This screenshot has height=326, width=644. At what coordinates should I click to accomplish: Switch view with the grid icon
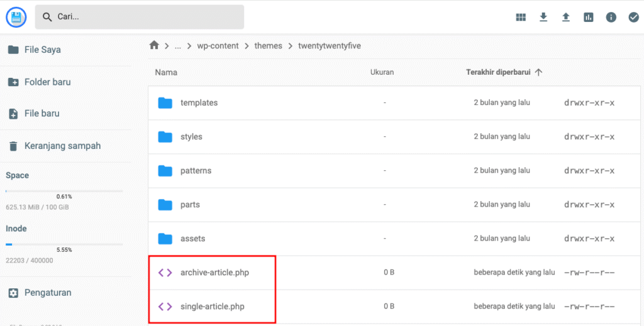tap(521, 17)
